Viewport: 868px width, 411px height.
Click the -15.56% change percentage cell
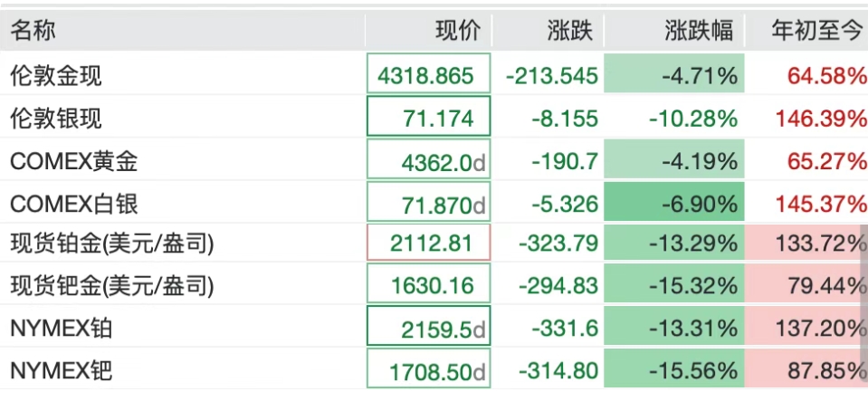673,370
